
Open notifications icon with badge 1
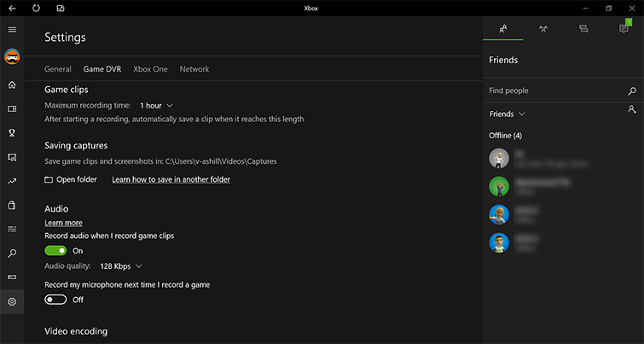click(x=624, y=29)
